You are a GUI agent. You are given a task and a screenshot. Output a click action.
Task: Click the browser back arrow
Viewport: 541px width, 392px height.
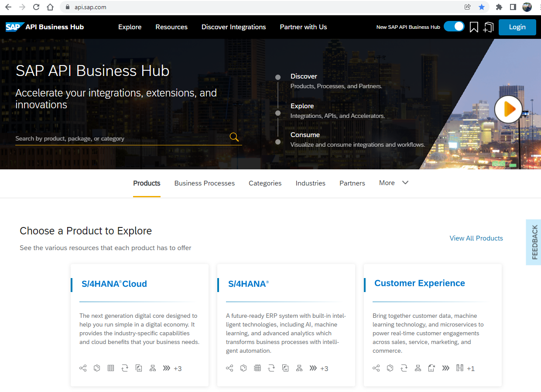(8, 7)
